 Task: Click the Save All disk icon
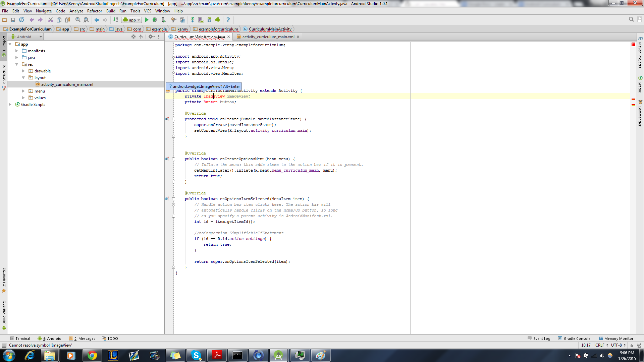[13, 20]
